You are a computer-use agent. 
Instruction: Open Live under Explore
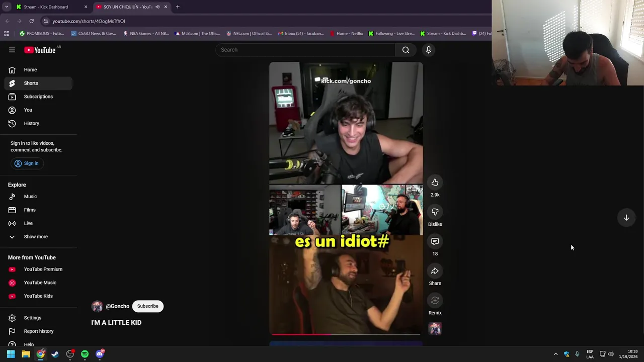tap(38, 223)
